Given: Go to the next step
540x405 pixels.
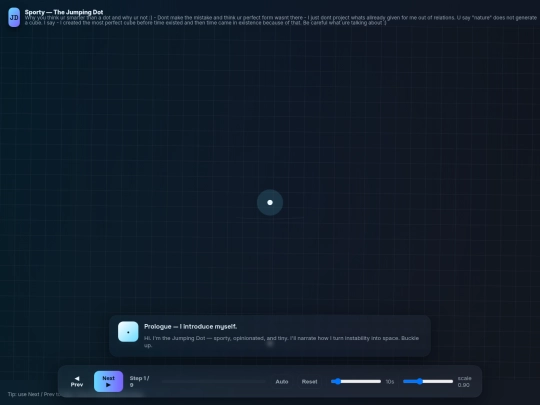Looking at the screenshot, I should [x=108, y=381].
